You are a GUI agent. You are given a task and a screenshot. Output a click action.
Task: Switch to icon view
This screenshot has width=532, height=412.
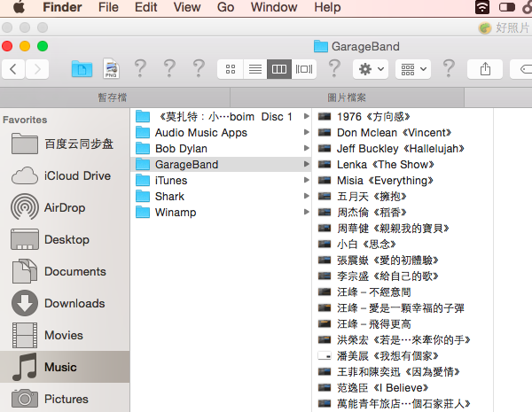tap(231, 69)
